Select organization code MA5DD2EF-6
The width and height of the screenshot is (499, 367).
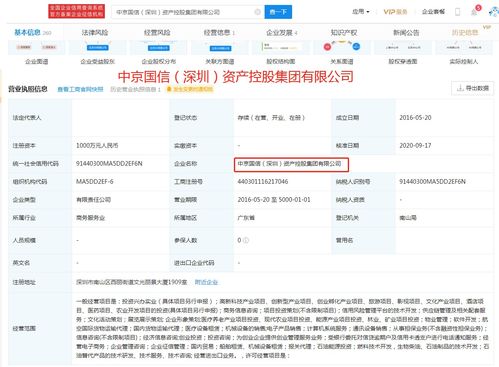click(x=95, y=181)
